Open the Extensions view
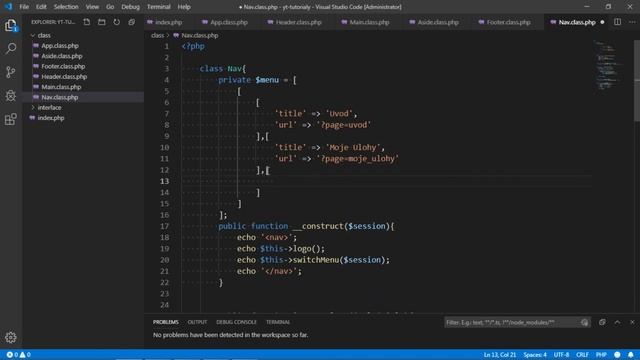 tap(11, 119)
